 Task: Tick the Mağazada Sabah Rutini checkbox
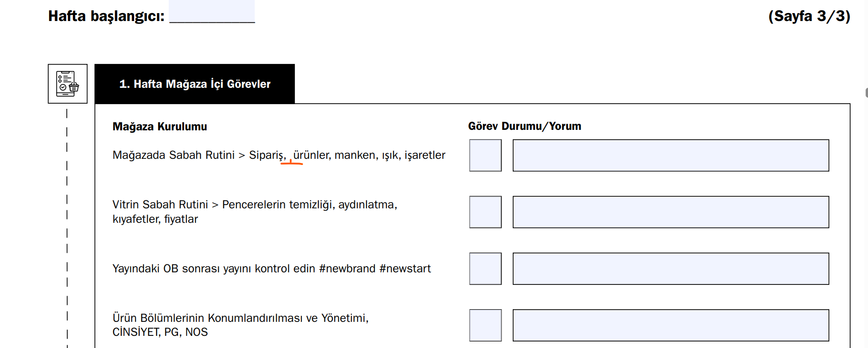click(x=485, y=155)
